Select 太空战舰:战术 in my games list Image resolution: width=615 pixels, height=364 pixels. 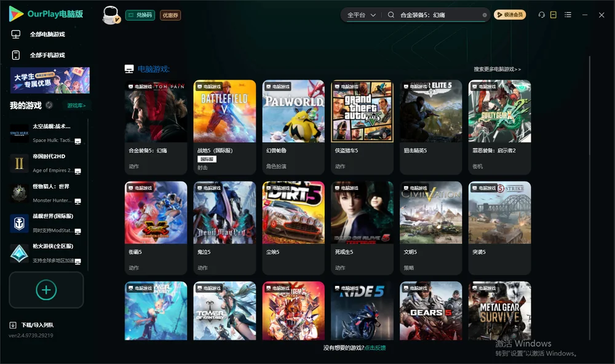coord(47,133)
